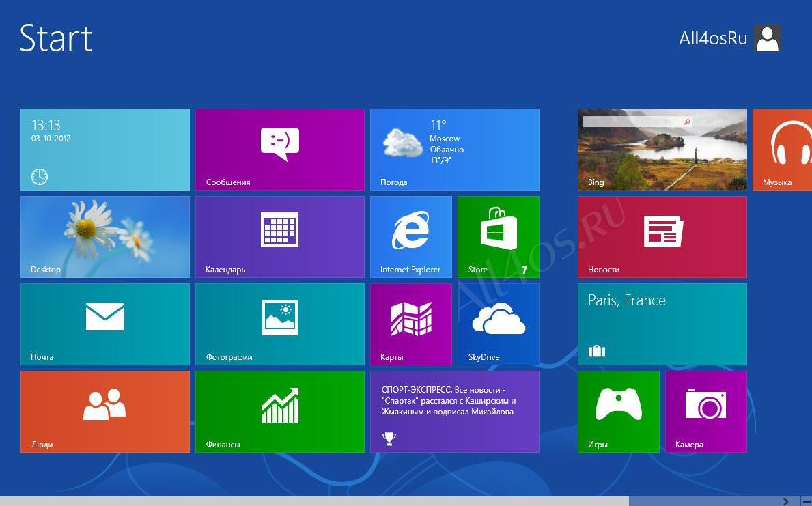Open the Фотографии photos tile
This screenshot has width=812, height=506.
280,324
